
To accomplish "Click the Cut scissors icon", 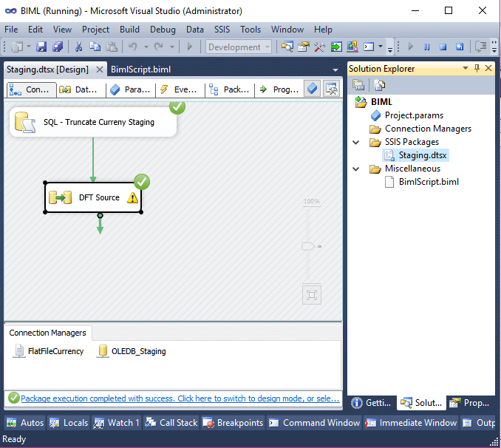I will pyautogui.click(x=78, y=47).
